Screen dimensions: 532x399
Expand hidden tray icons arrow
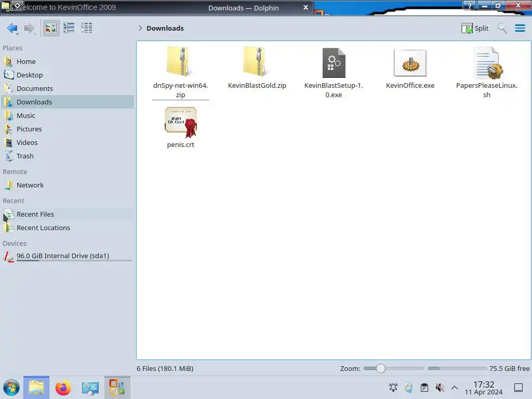pos(455,388)
